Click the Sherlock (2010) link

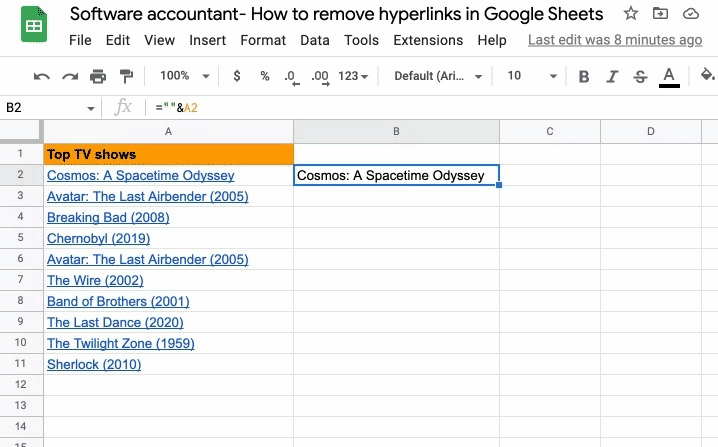[x=94, y=365]
